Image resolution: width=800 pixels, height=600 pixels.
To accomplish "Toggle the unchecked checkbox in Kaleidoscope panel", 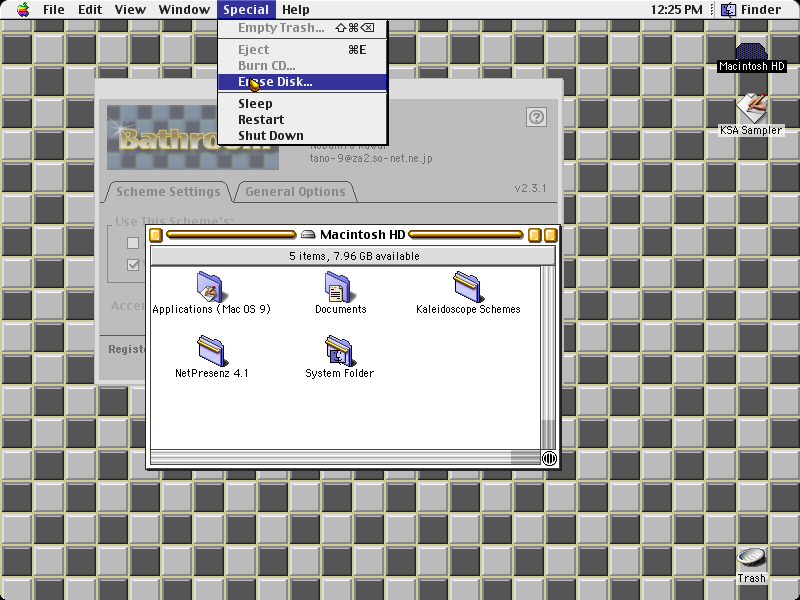I will click(x=133, y=243).
